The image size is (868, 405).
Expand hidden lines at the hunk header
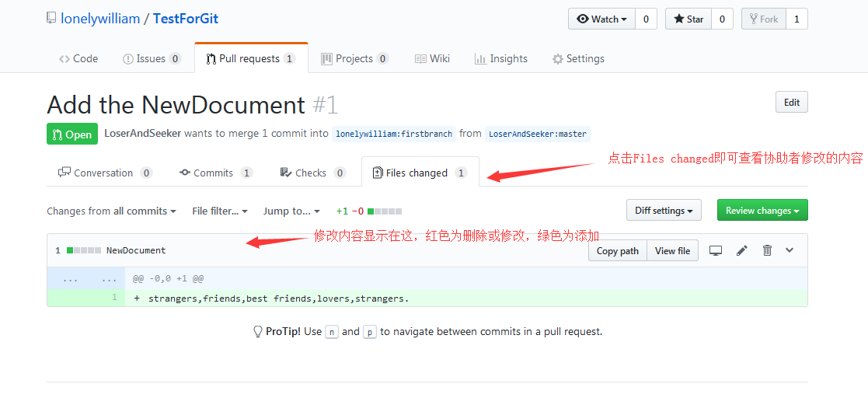[85, 278]
